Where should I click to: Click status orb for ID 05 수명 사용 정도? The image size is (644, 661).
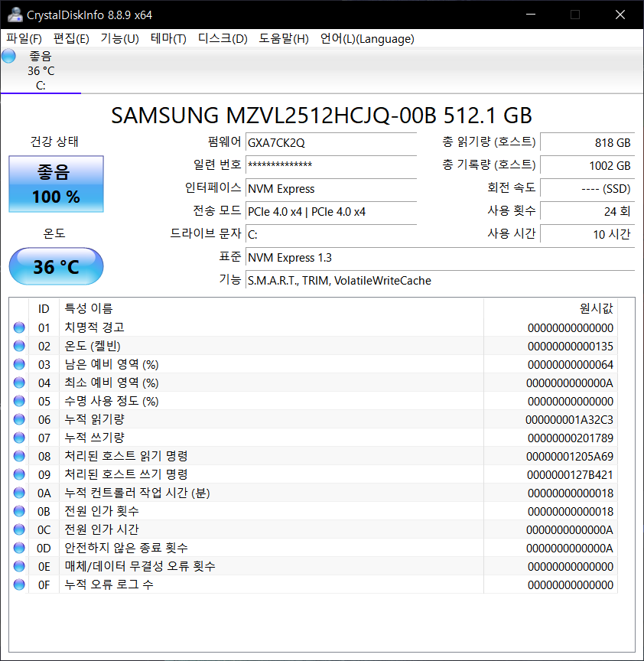click(x=19, y=401)
